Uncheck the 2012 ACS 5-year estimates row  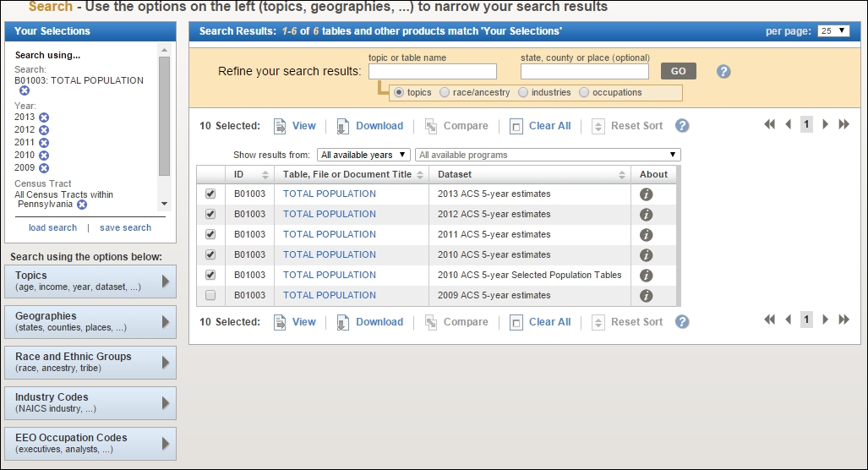[x=210, y=214]
